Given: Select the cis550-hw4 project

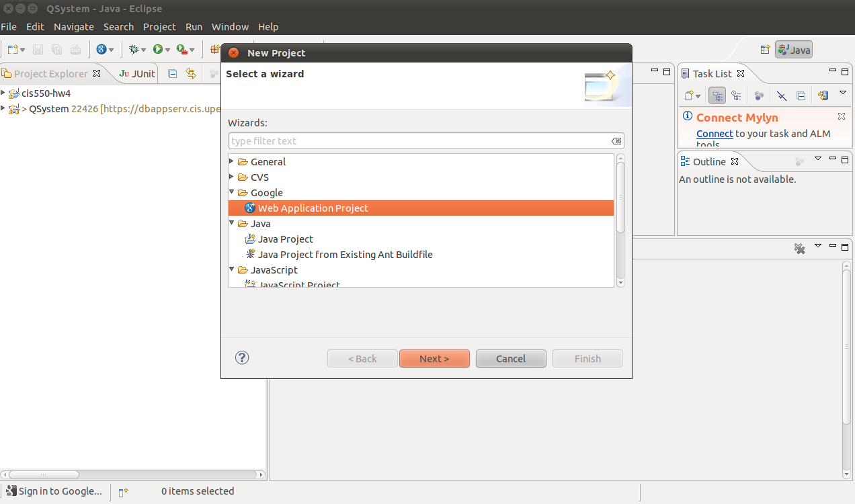Looking at the screenshot, I should tap(46, 93).
